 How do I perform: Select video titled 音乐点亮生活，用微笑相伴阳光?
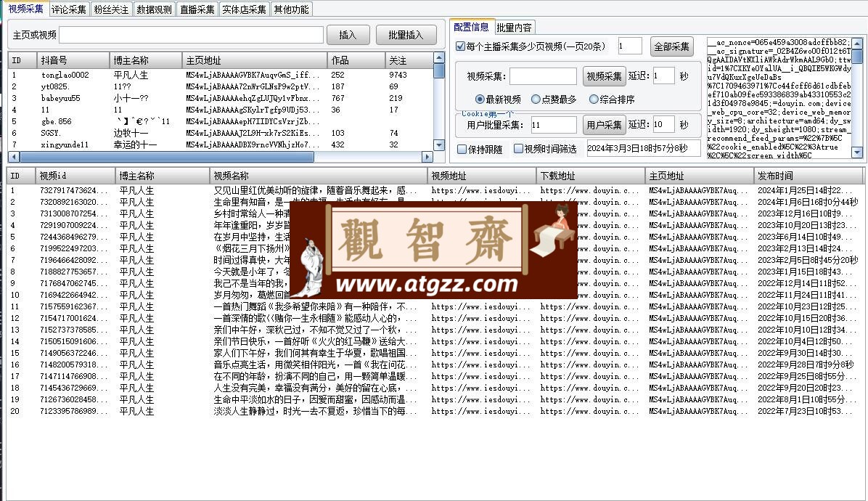point(435,364)
